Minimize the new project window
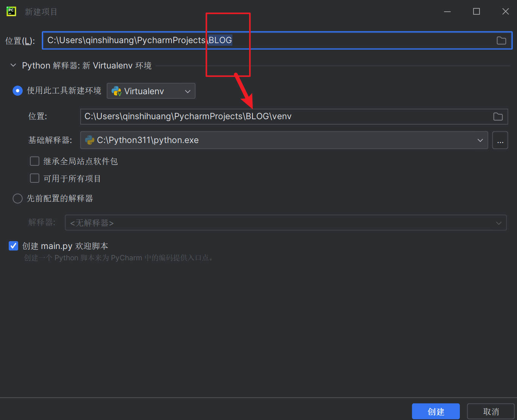Screen dimensions: 517x420 [x=447, y=11]
